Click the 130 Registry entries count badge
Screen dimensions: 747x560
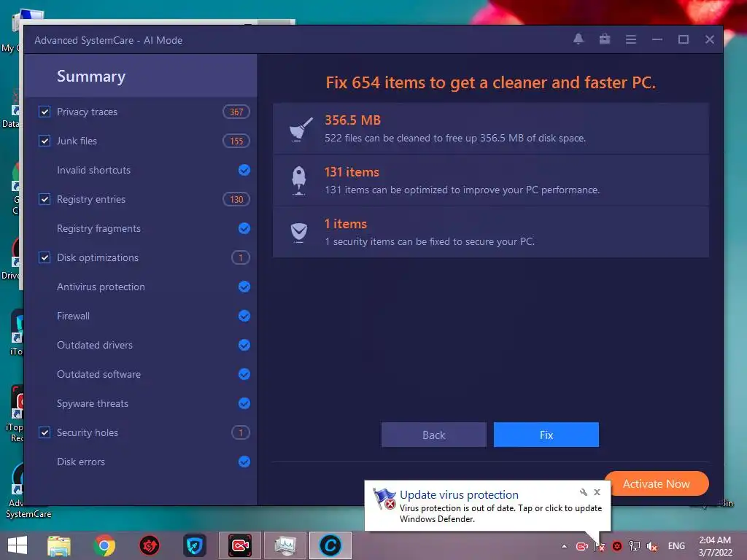click(x=236, y=199)
